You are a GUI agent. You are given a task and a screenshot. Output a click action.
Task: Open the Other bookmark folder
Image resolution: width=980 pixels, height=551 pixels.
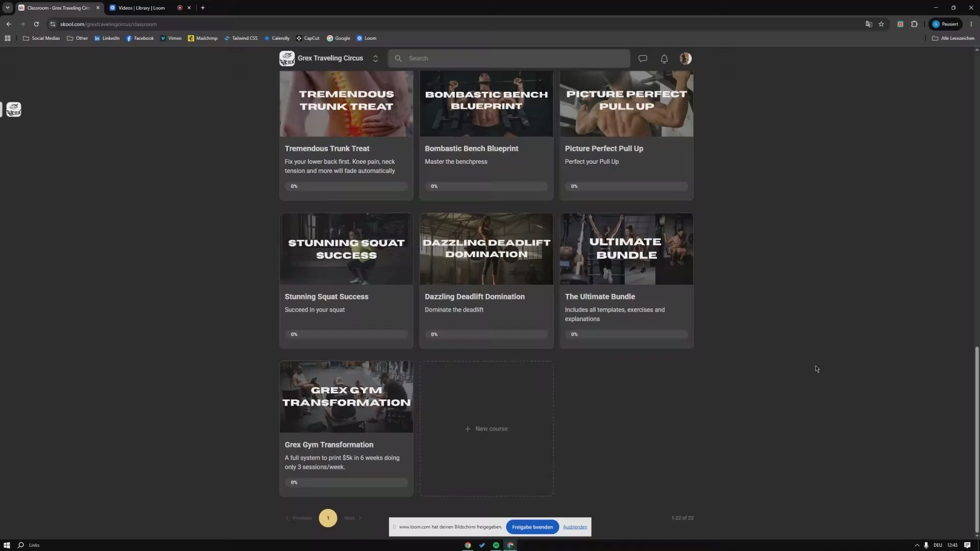[77, 38]
